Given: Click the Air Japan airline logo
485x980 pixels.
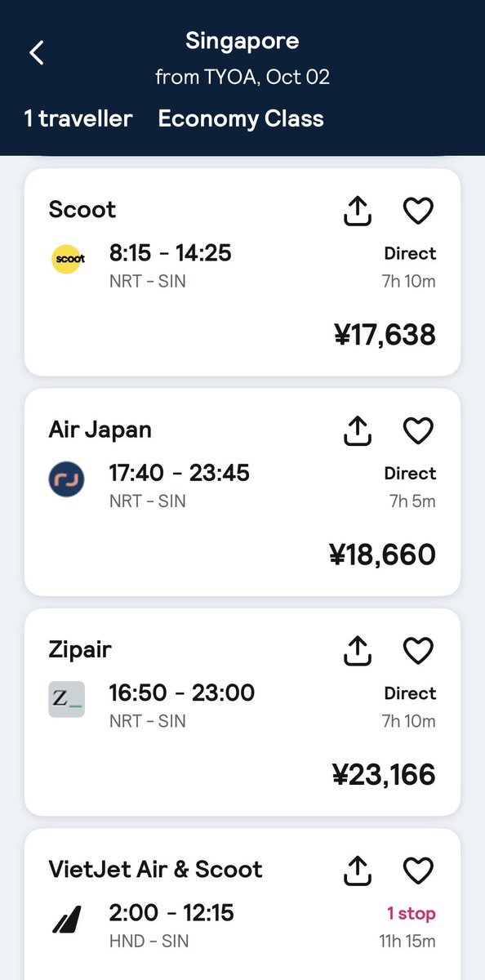Looking at the screenshot, I should (x=66, y=479).
